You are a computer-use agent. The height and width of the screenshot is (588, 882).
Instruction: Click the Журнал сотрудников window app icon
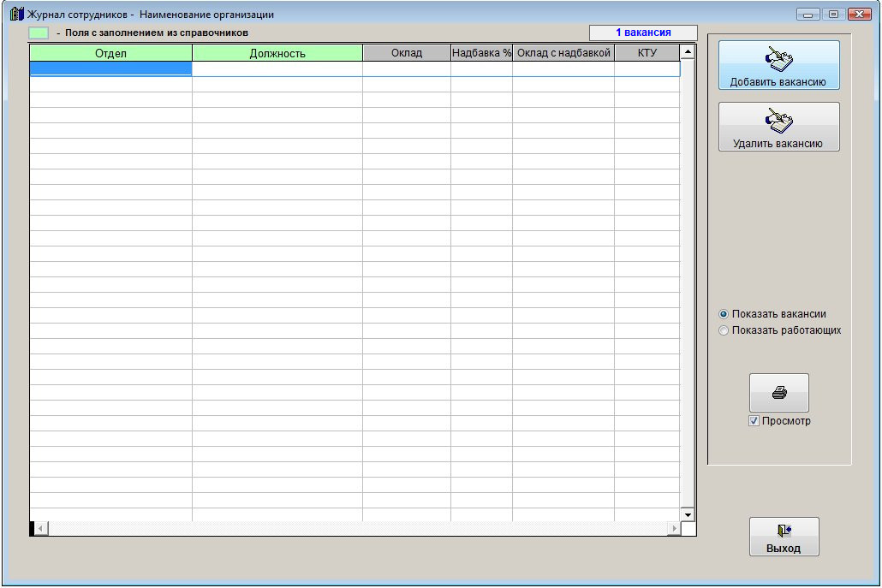tap(17, 14)
